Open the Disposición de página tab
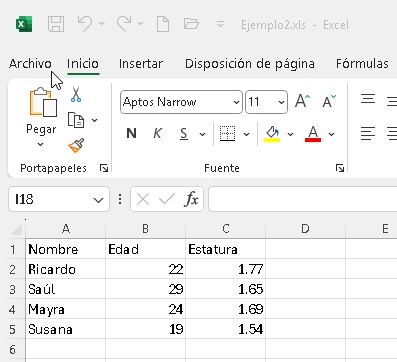The height and width of the screenshot is (362, 397). pos(250,63)
